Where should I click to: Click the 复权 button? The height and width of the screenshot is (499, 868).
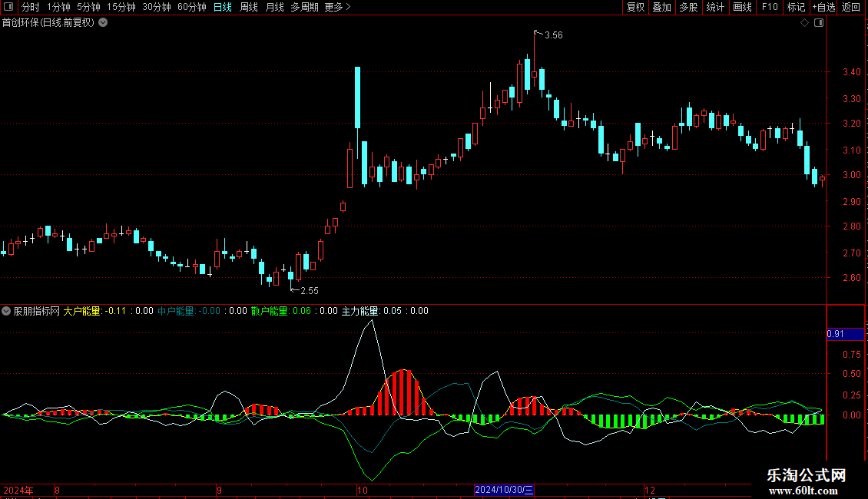tap(635, 7)
